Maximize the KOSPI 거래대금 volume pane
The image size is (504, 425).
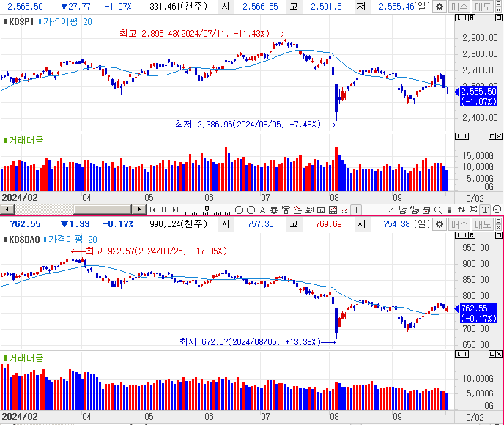[492, 136]
